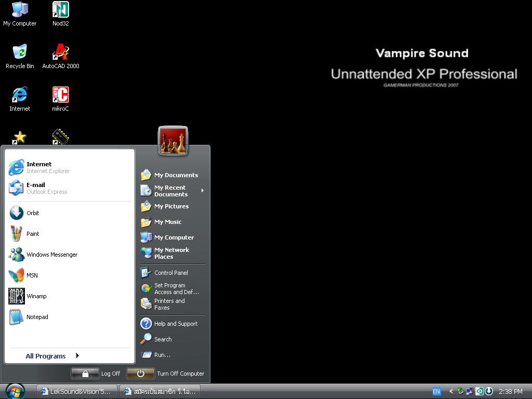This screenshot has height=399, width=532.
Task: Open My Music folder entry
Action: coord(172,222)
